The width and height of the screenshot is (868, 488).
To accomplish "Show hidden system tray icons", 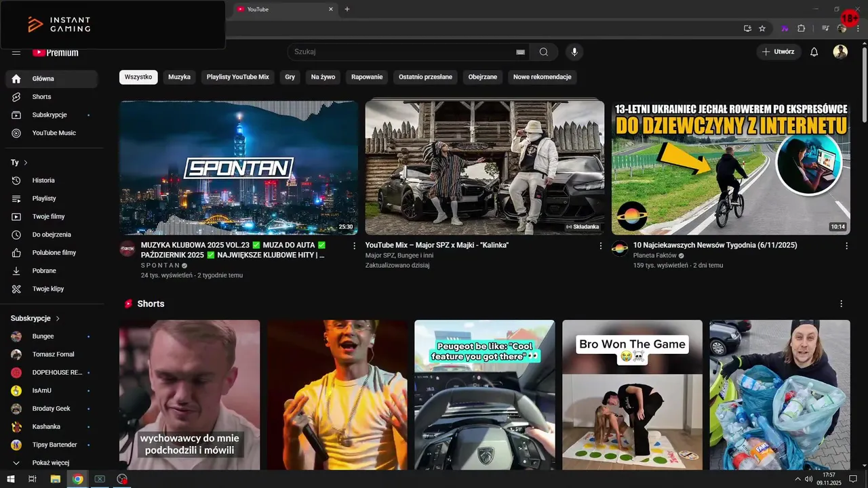I will 797,479.
